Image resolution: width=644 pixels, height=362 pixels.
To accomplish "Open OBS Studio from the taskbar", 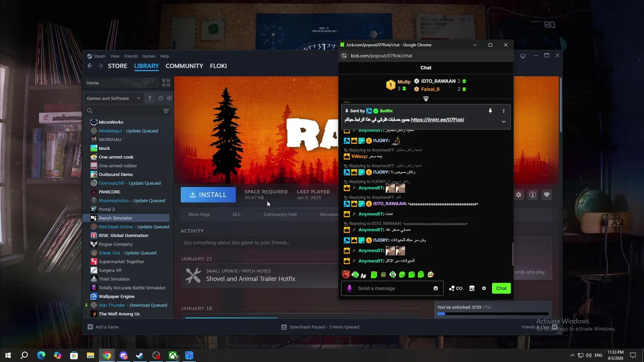I will pos(156,355).
